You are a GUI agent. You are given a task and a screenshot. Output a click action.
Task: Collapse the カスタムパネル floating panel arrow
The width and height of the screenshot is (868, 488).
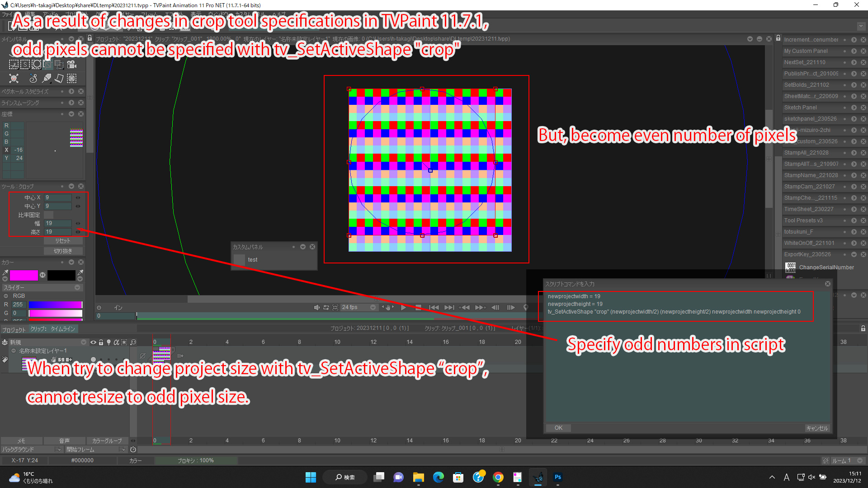303,247
